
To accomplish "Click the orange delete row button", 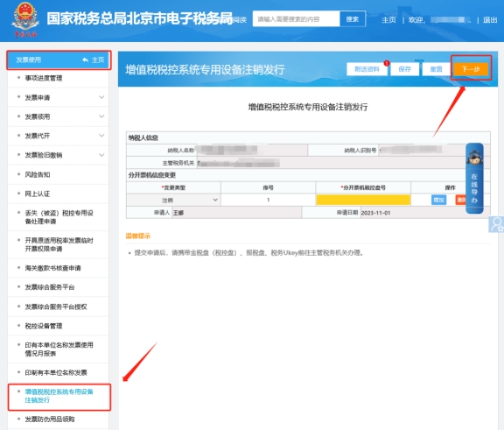I will tap(460, 200).
